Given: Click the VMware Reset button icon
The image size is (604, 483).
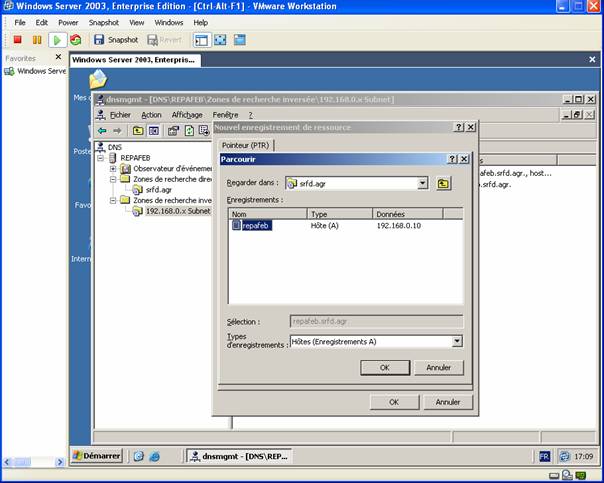Looking at the screenshot, I should [x=76, y=40].
